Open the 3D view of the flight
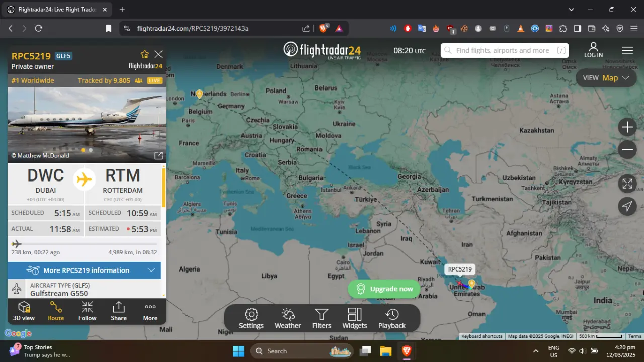The image size is (644, 362). pos(24,311)
